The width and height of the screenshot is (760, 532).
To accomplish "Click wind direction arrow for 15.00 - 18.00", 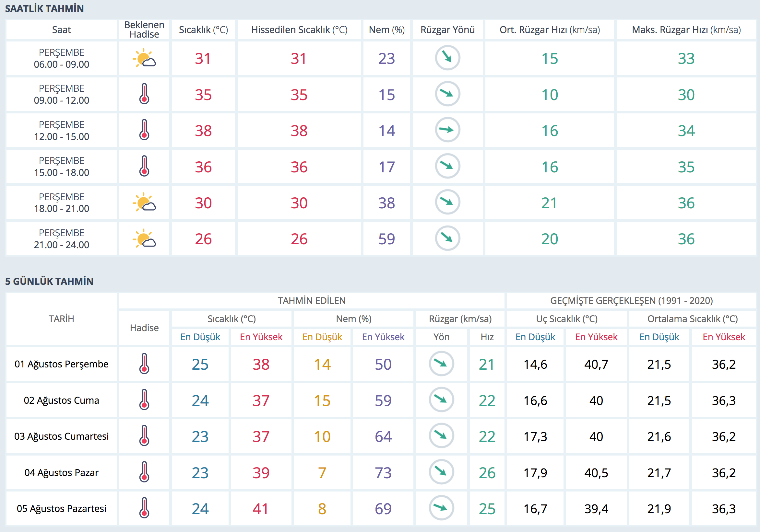I will (447, 166).
